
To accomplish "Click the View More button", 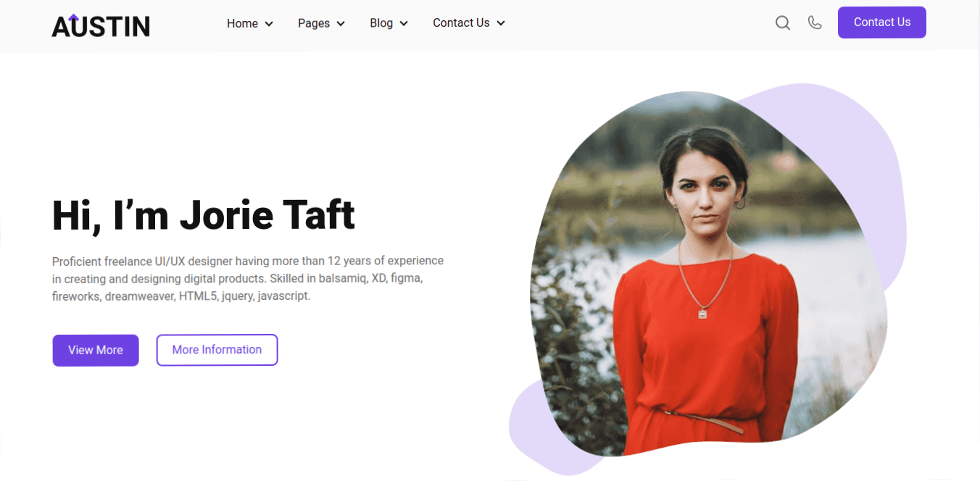I will click(x=96, y=350).
